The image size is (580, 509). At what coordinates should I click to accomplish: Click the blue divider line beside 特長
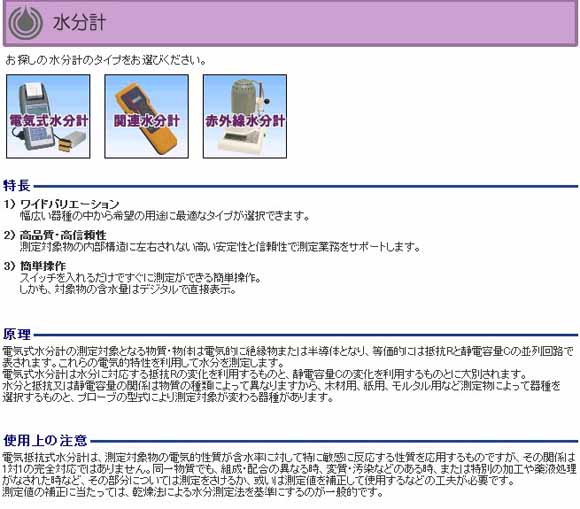pyautogui.click(x=306, y=186)
